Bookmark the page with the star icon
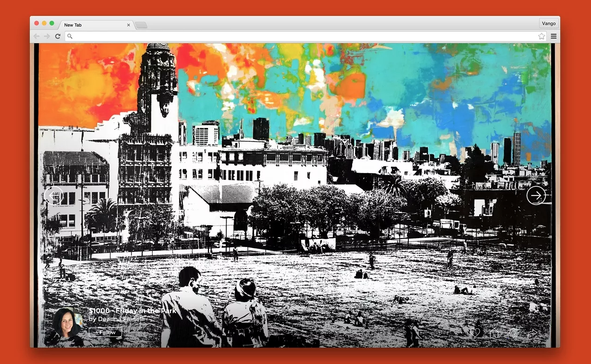Viewport: 591px width, 364px height. 541,36
